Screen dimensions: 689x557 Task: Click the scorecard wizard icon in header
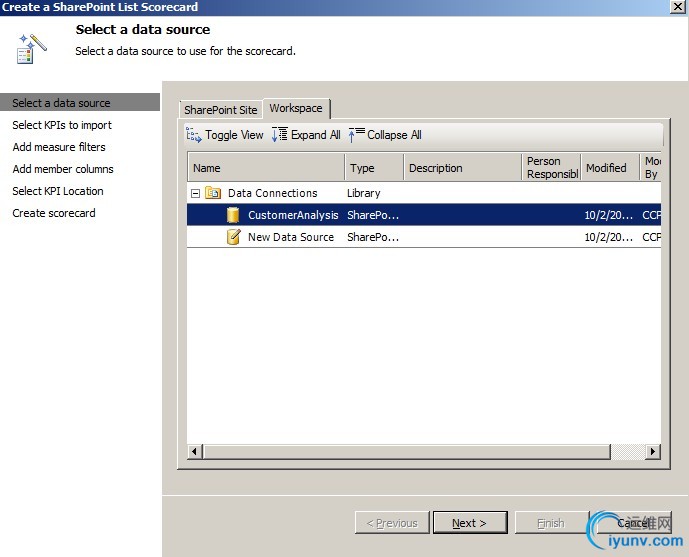tap(31, 49)
